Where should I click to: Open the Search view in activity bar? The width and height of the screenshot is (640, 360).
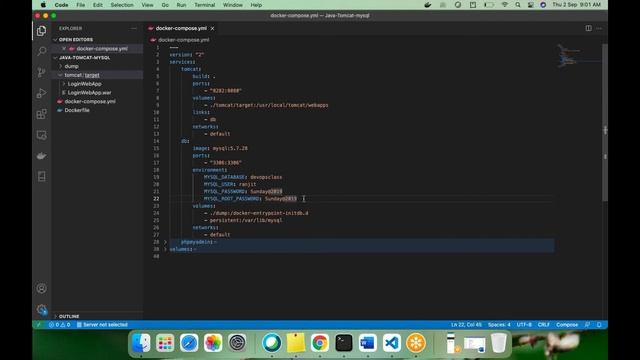pyautogui.click(x=41, y=51)
